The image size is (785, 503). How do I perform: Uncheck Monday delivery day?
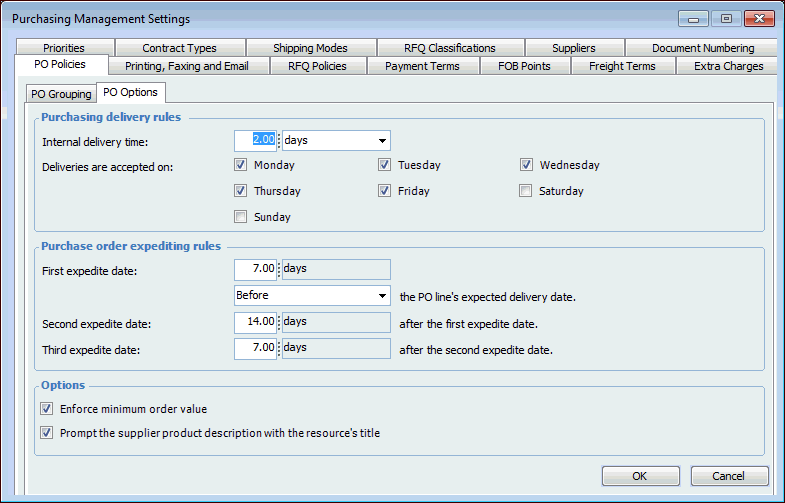[240, 165]
